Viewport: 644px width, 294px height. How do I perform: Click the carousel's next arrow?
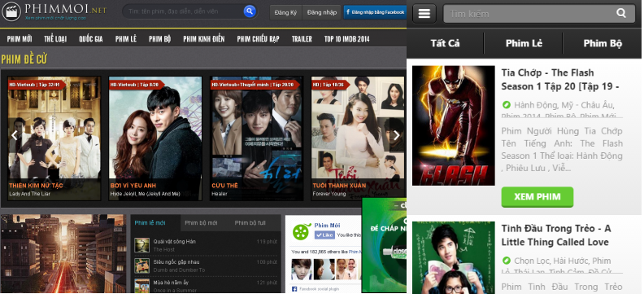tap(396, 135)
